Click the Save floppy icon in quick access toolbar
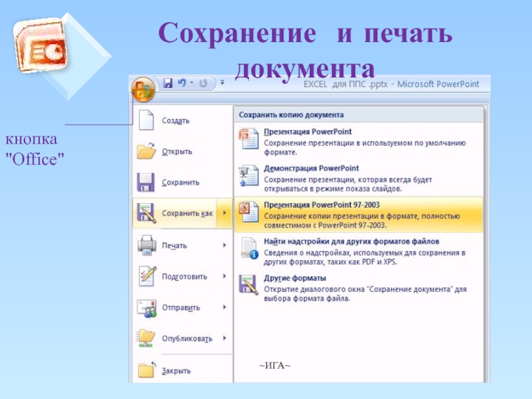The height and width of the screenshot is (399, 532). tap(168, 82)
